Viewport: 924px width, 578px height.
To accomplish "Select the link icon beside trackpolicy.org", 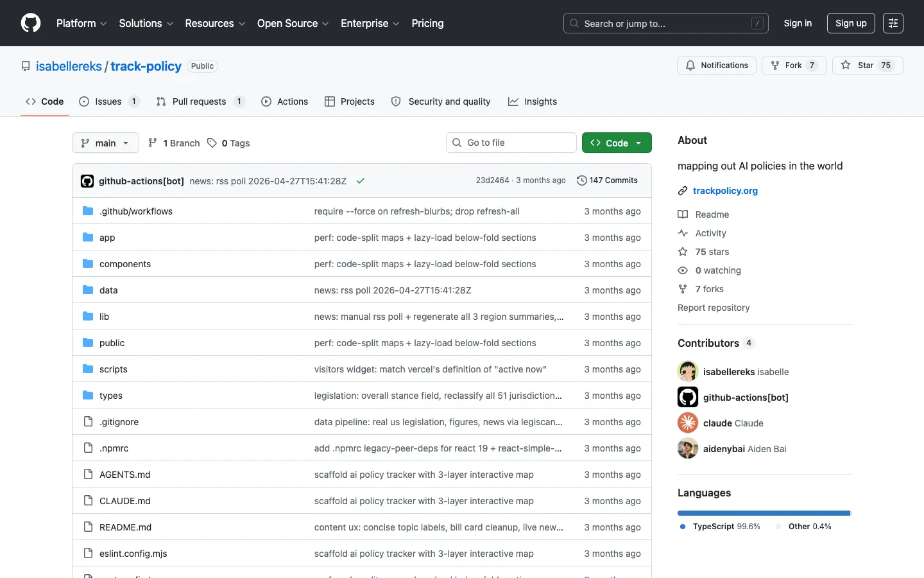I will 683,191.
